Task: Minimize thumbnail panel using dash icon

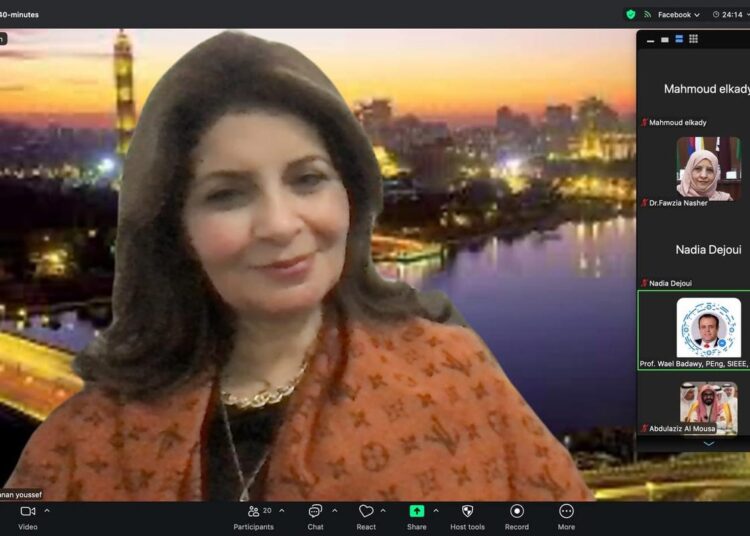Action: (x=651, y=39)
